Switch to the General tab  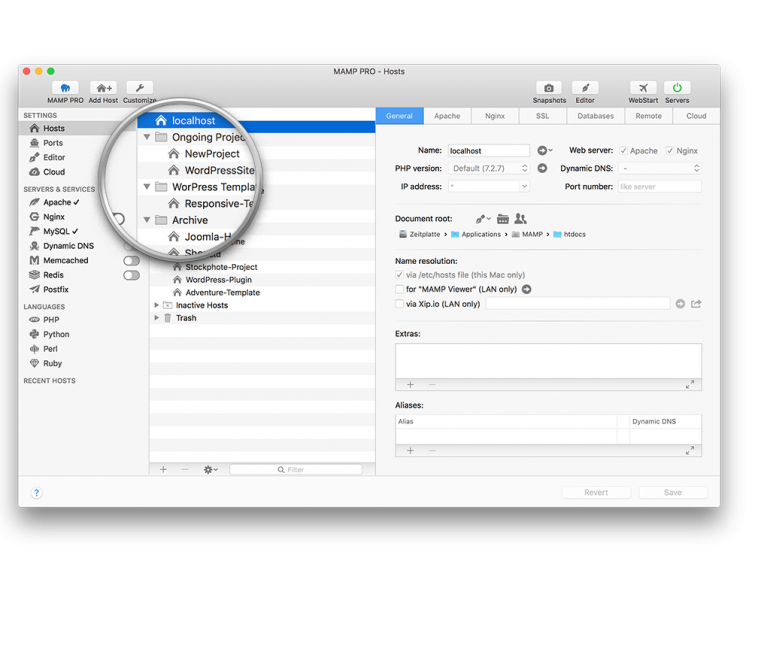tap(399, 116)
